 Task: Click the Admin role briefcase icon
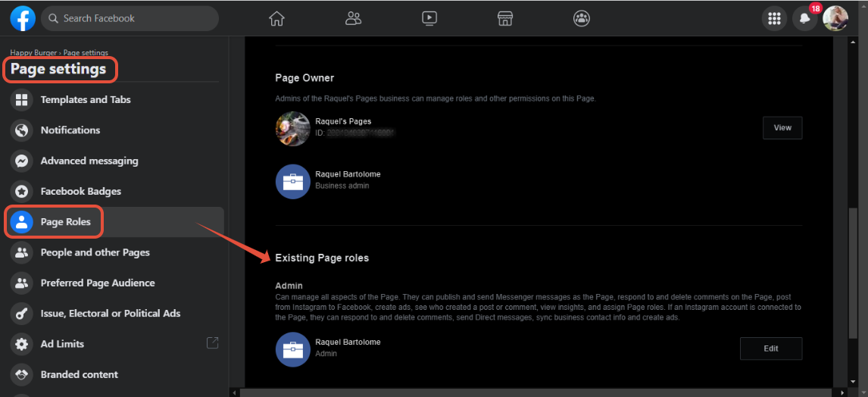tap(293, 349)
